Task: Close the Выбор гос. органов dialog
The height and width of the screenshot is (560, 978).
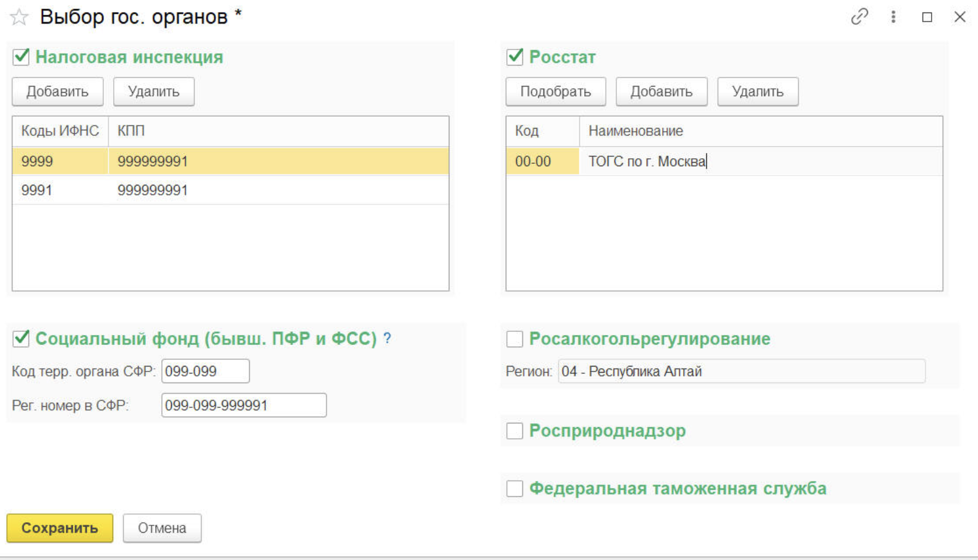Action: [959, 17]
